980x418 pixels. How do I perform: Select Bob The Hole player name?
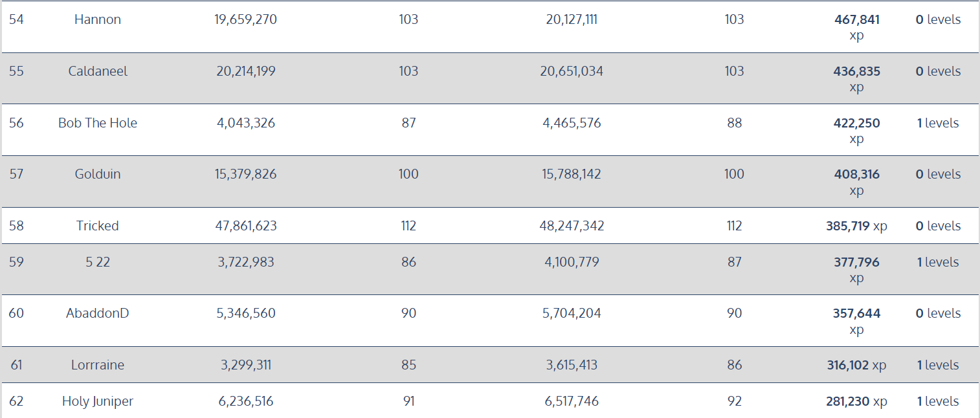(x=98, y=123)
